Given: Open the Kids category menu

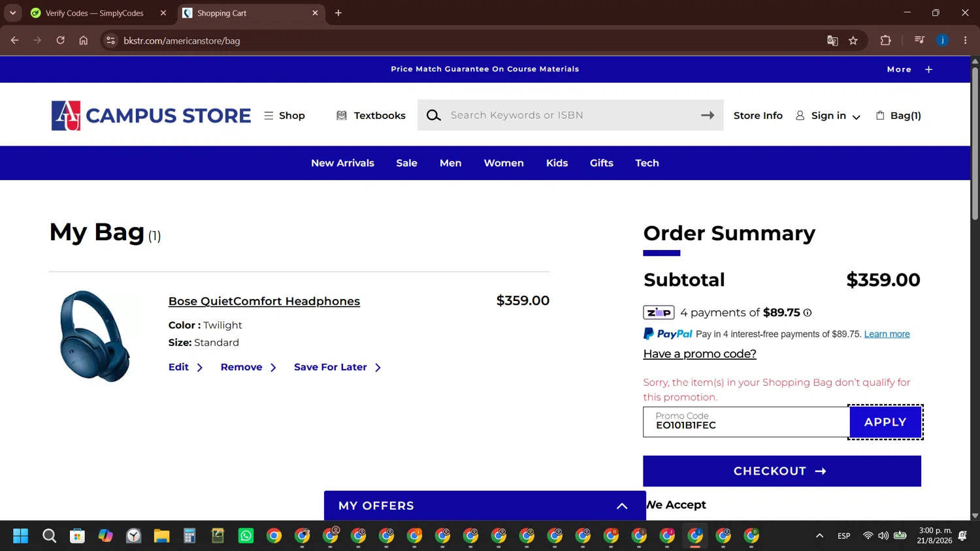Looking at the screenshot, I should point(557,163).
